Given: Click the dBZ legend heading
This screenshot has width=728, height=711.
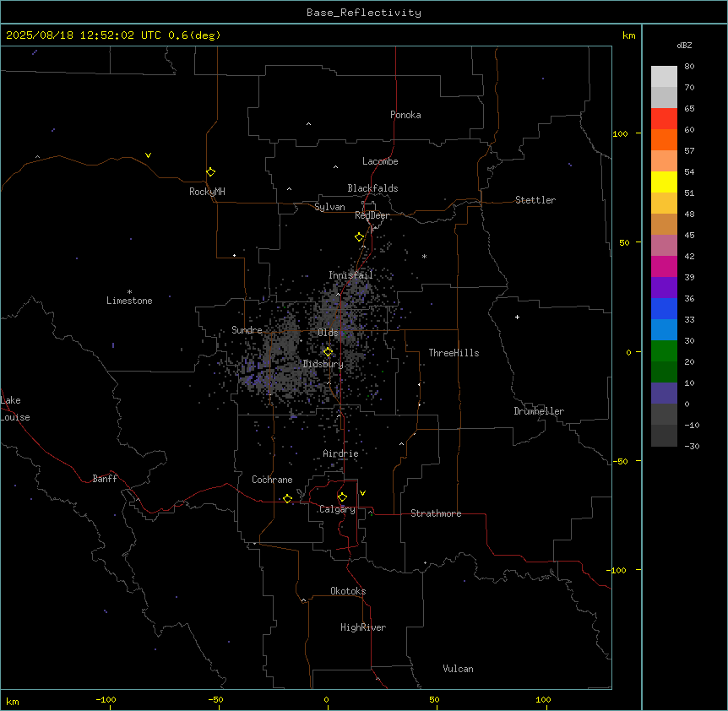Looking at the screenshot, I should (684, 45).
